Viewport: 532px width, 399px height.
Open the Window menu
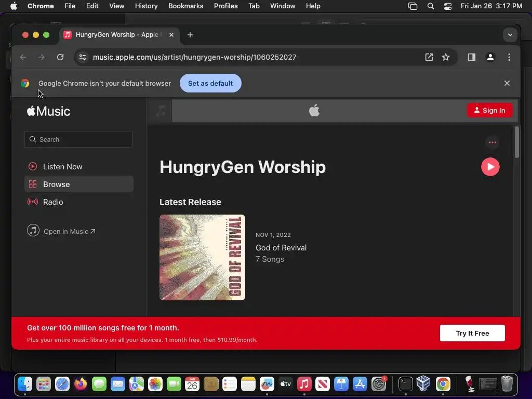283,6
